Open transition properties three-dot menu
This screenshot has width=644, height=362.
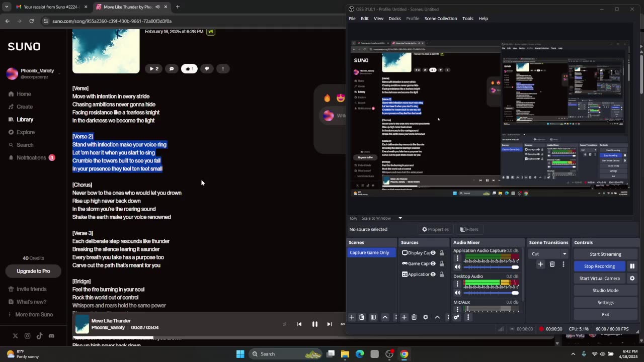tap(563, 264)
